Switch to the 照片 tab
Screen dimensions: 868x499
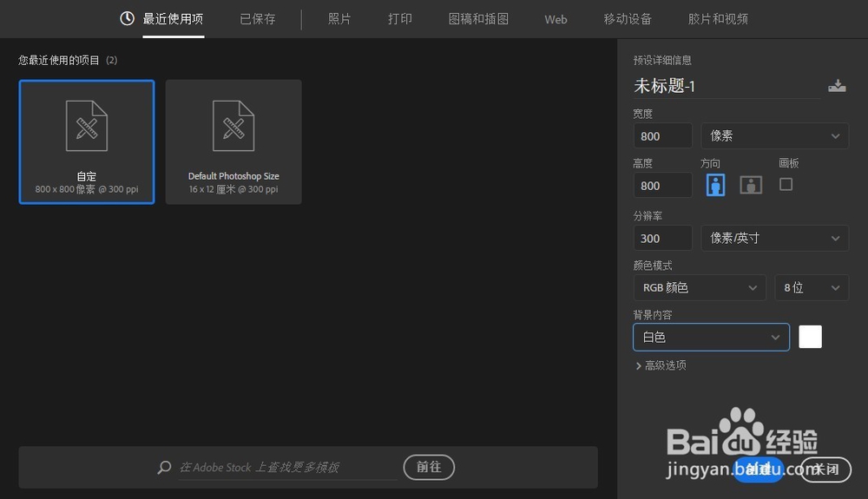click(x=339, y=19)
